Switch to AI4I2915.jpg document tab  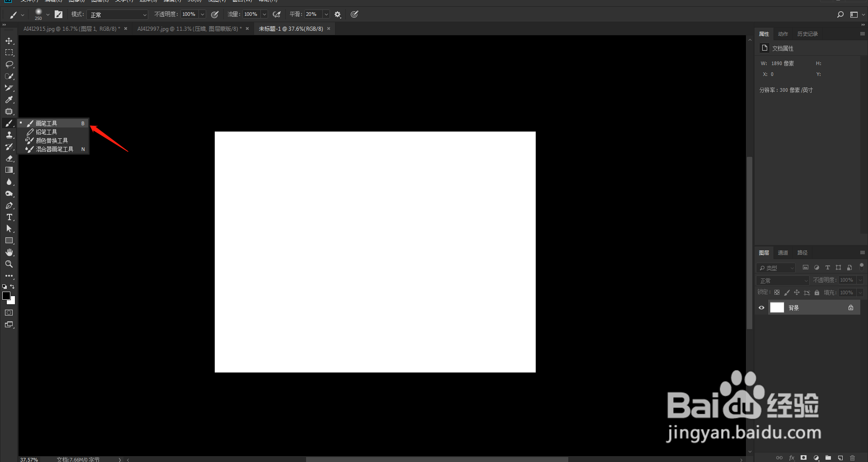(x=72, y=29)
